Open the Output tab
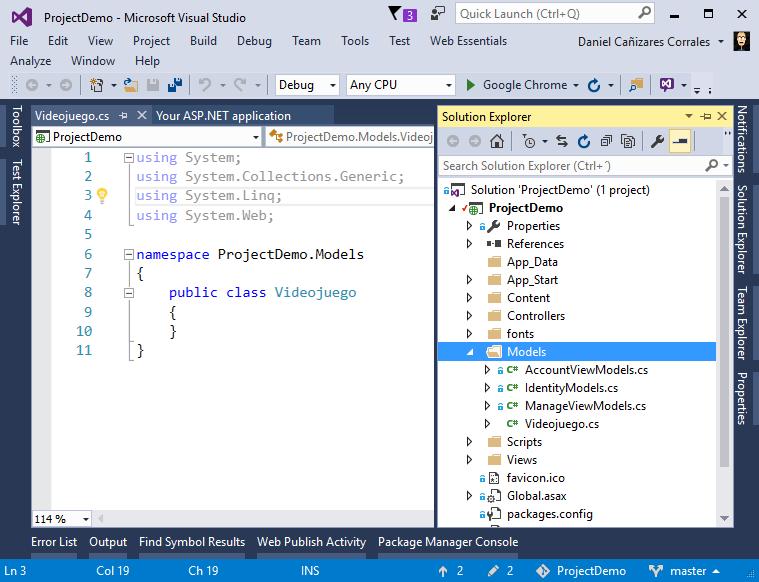 (x=108, y=542)
